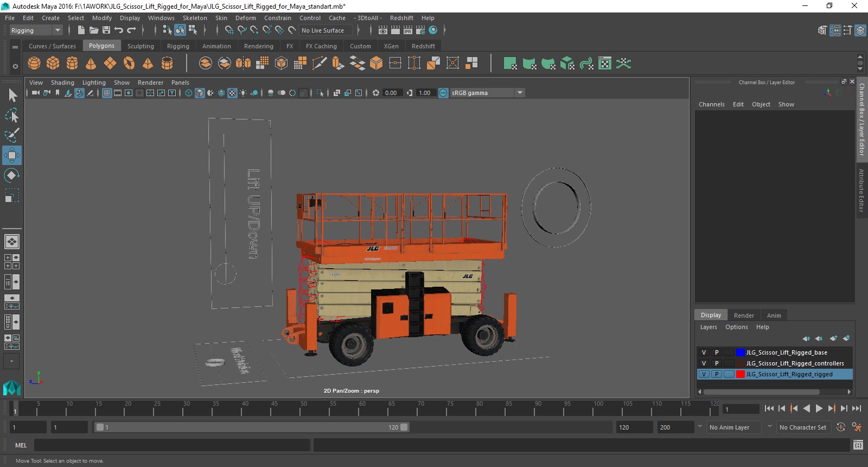The width and height of the screenshot is (868, 467).
Task: Open the Skeleton menu
Action: tap(195, 18)
